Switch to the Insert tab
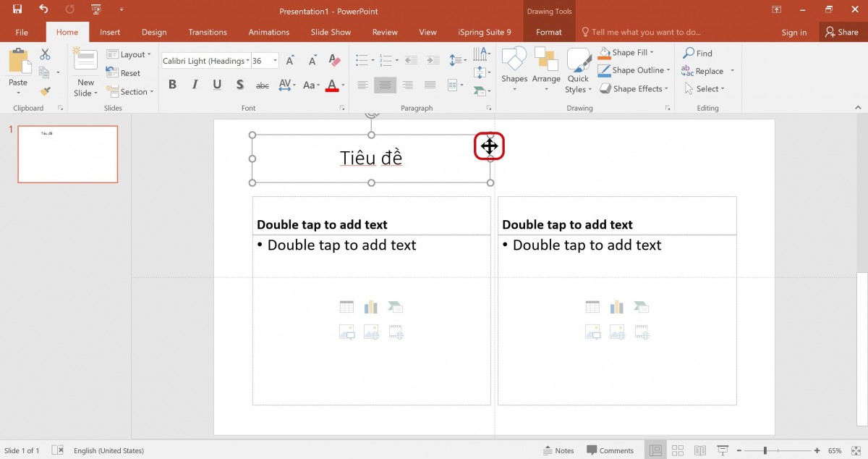The height and width of the screenshot is (459, 868). tap(110, 32)
